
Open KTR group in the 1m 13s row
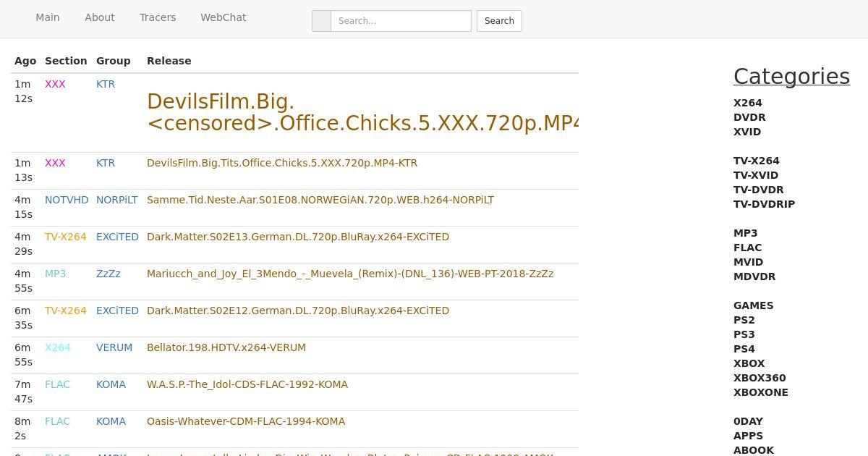click(106, 163)
